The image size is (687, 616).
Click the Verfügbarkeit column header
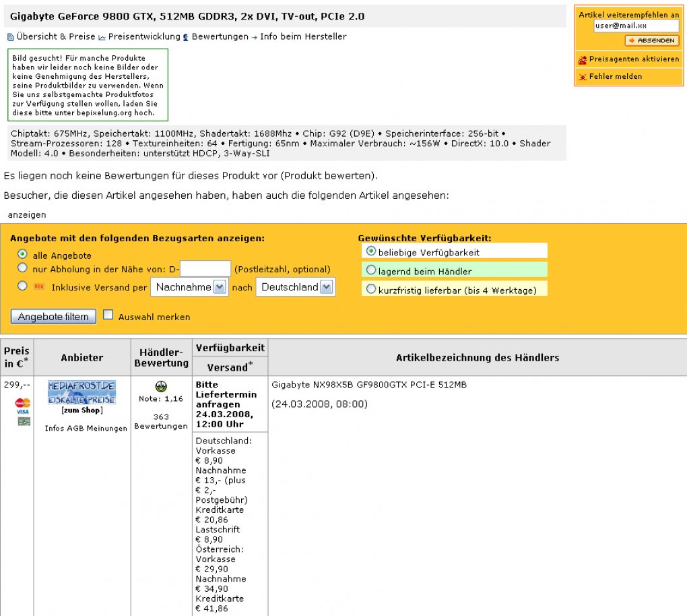pyautogui.click(x=230, y=348)
